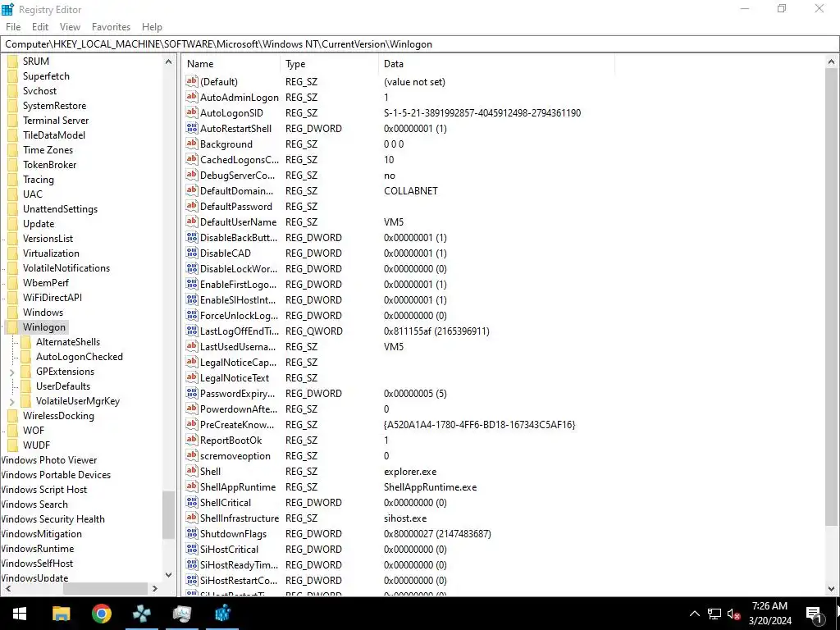Click the ReportBootOk string icon
The height and width of the screenshot is (630, 840).
coord(192,440)
